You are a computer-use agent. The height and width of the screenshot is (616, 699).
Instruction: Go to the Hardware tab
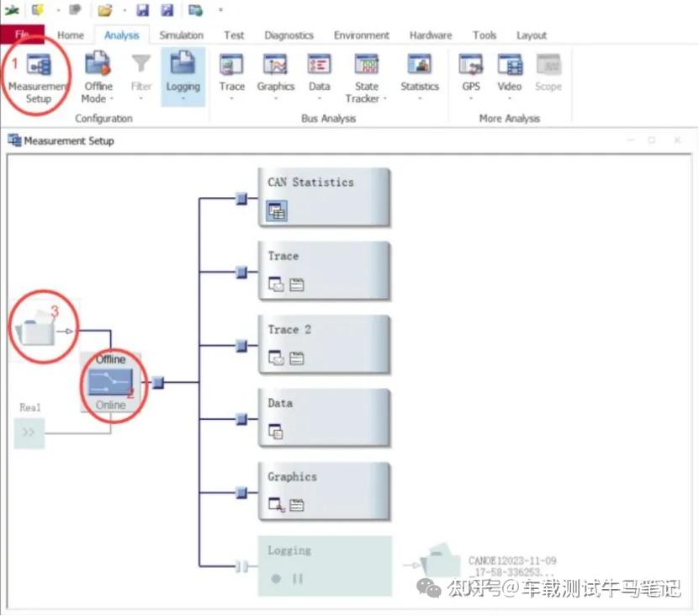click(431, 35)
